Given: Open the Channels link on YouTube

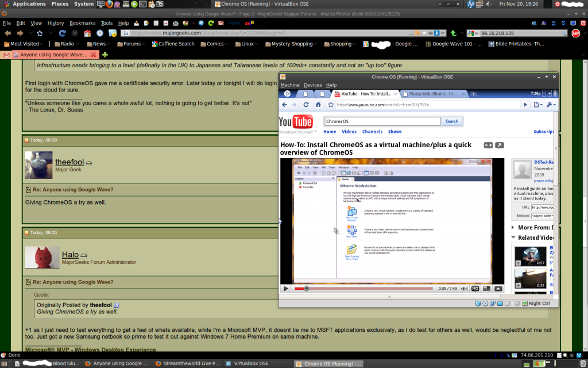Looking at the screenshot, I should tap(372, 132).
